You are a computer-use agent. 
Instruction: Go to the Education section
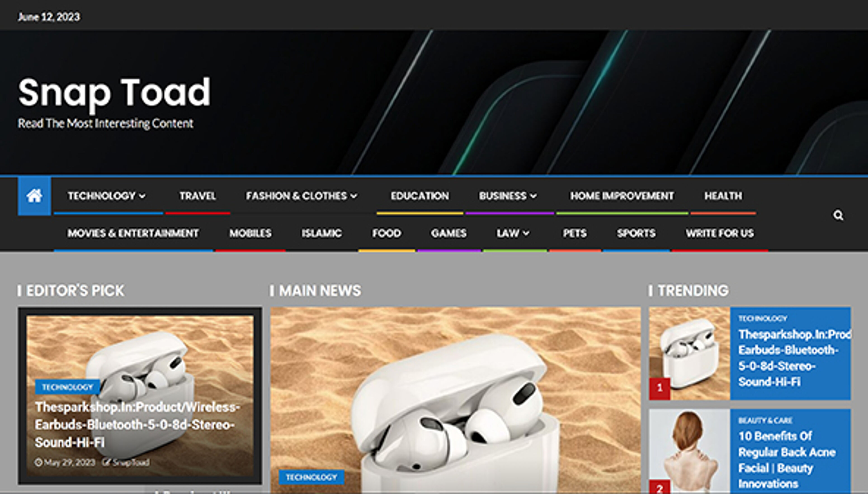[419, 196]
